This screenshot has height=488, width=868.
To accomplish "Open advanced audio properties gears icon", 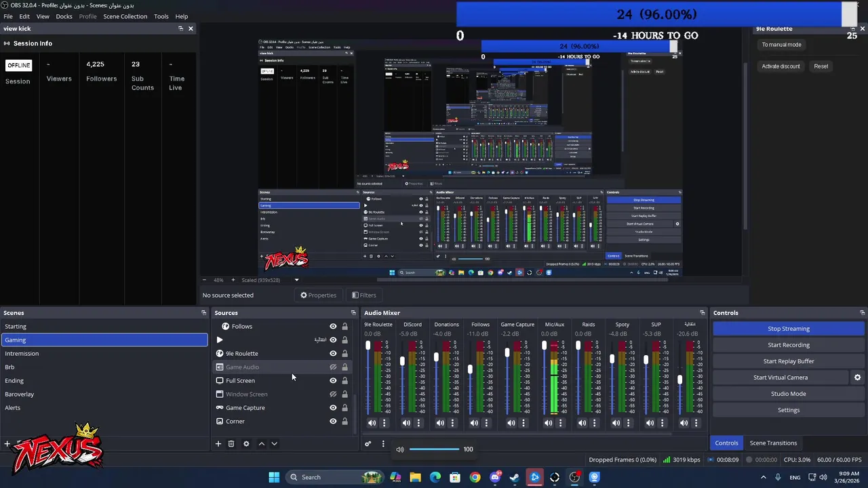I will pos(368,444).
